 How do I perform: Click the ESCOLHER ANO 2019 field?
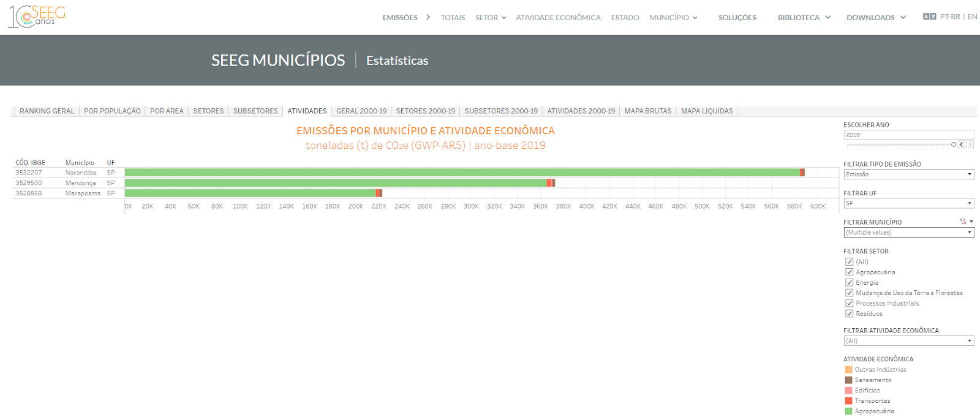(909, 135)
